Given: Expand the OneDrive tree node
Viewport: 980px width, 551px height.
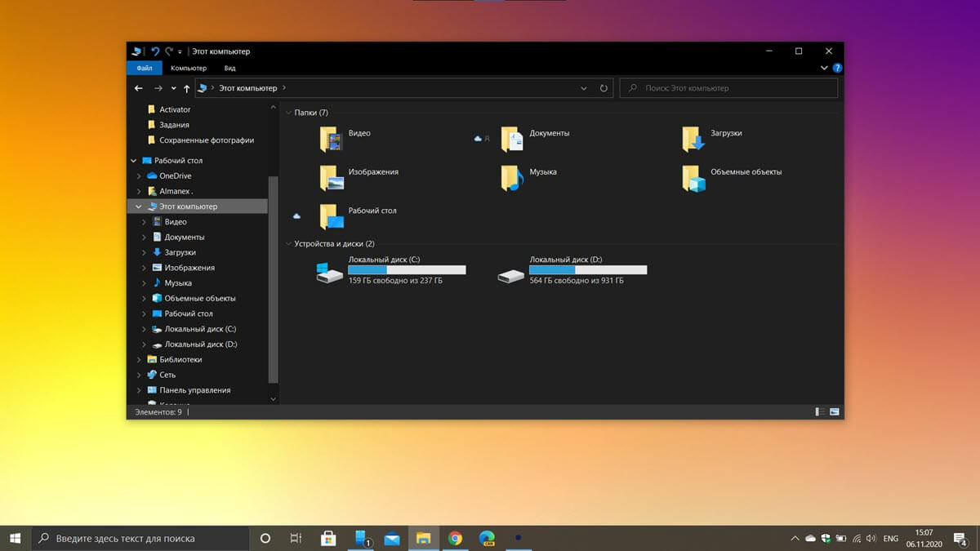Looking at the screenshot, I should coord(140,176).
